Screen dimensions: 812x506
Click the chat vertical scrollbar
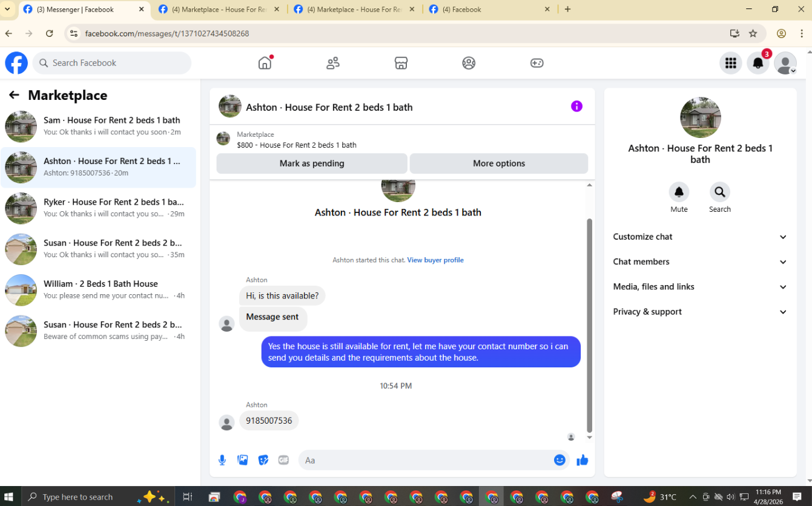click(x=590, y=326)
